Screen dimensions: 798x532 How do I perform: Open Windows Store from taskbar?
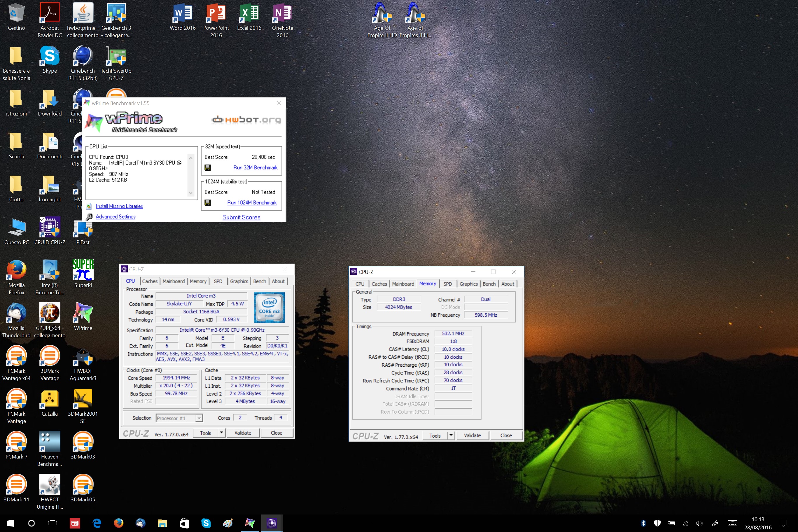(184, 523)
